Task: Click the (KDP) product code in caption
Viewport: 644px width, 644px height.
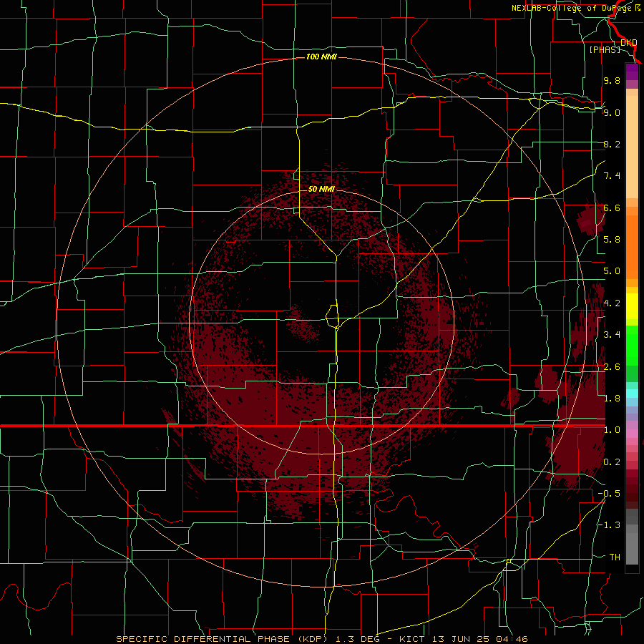Action: pos(313,639)
